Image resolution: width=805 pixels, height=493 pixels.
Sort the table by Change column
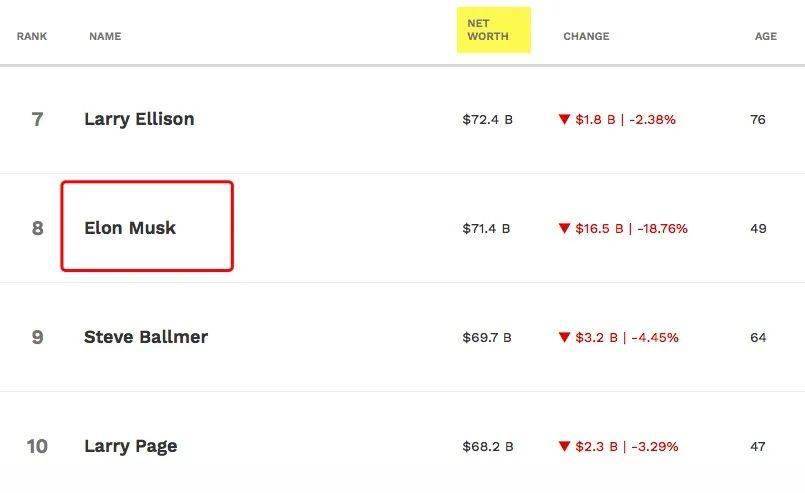[x=586, y=37]
